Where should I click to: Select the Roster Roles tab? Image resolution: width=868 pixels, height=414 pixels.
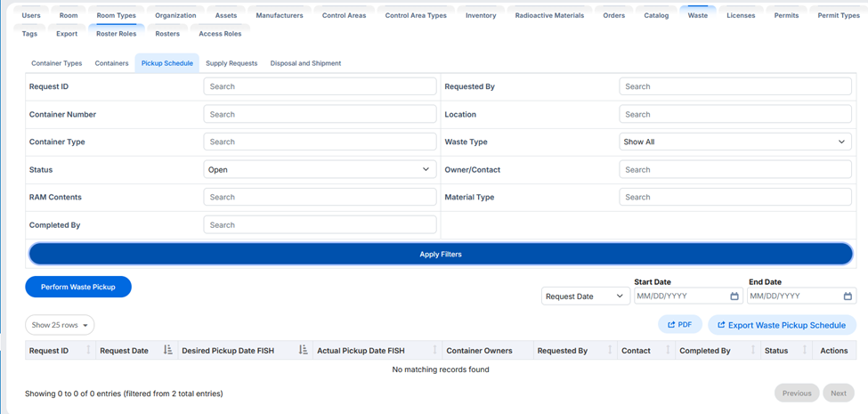click(117, 34)
